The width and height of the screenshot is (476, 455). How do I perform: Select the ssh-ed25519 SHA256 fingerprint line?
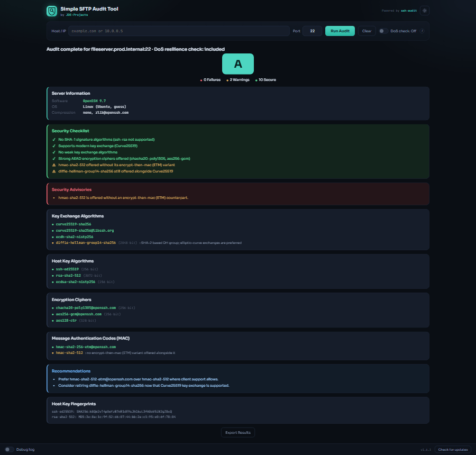pyautogui.click(x=112, y=412)
